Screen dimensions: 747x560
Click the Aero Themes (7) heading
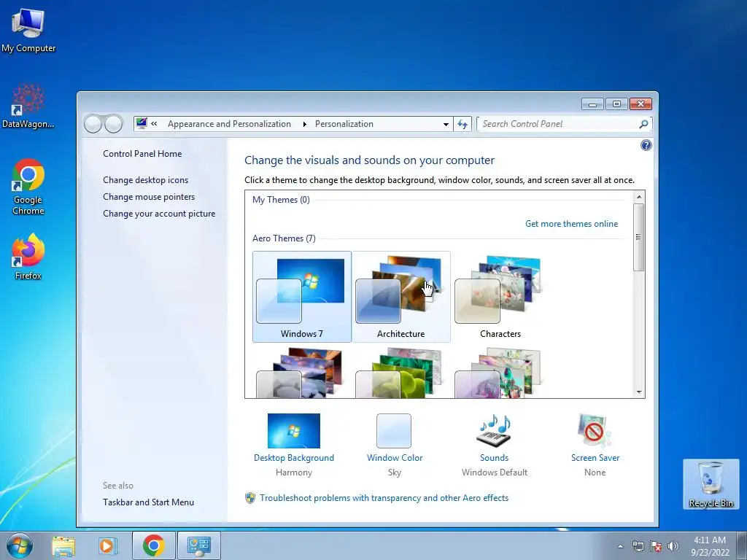coord(284,238)
